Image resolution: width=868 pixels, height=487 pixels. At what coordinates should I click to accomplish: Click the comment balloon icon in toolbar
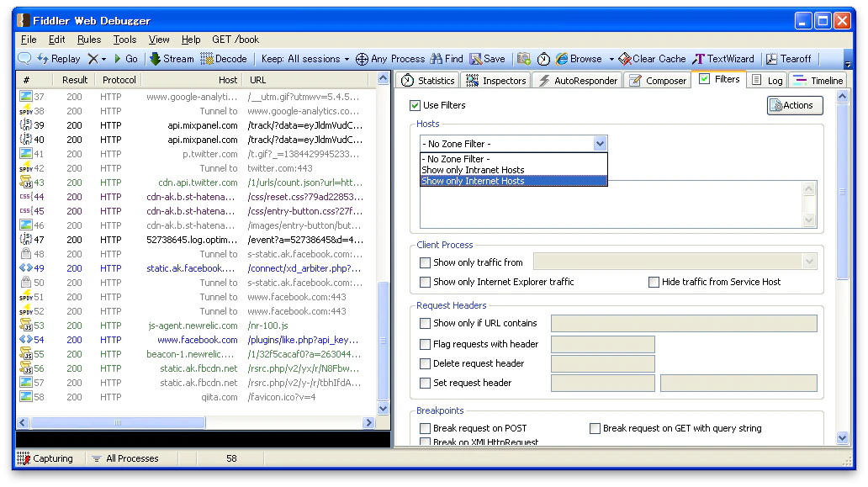(24, 59)
